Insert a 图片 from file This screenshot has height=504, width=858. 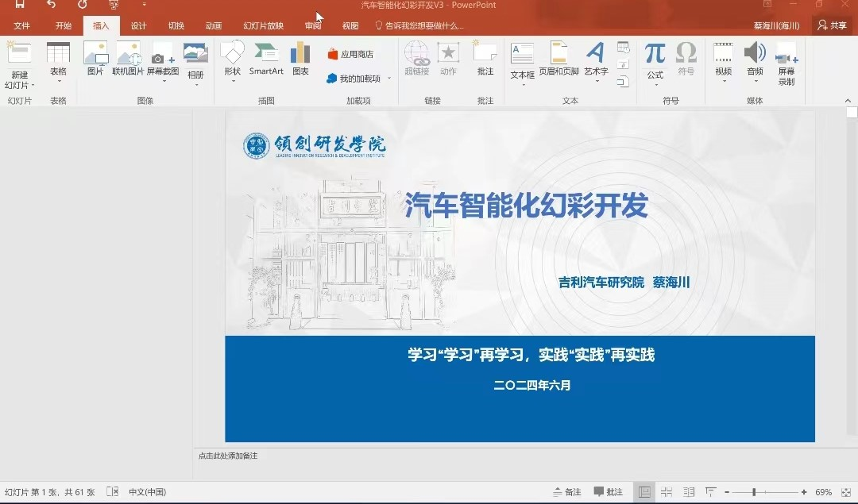click(95, 59)
